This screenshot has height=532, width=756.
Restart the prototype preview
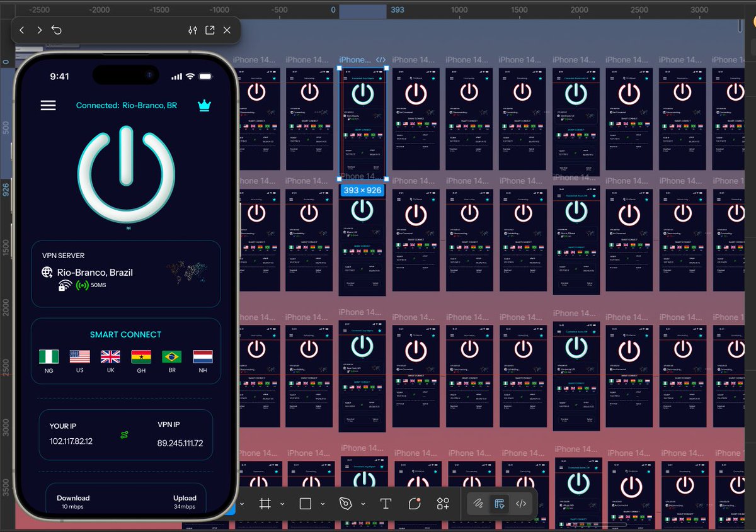pos(57,30)
